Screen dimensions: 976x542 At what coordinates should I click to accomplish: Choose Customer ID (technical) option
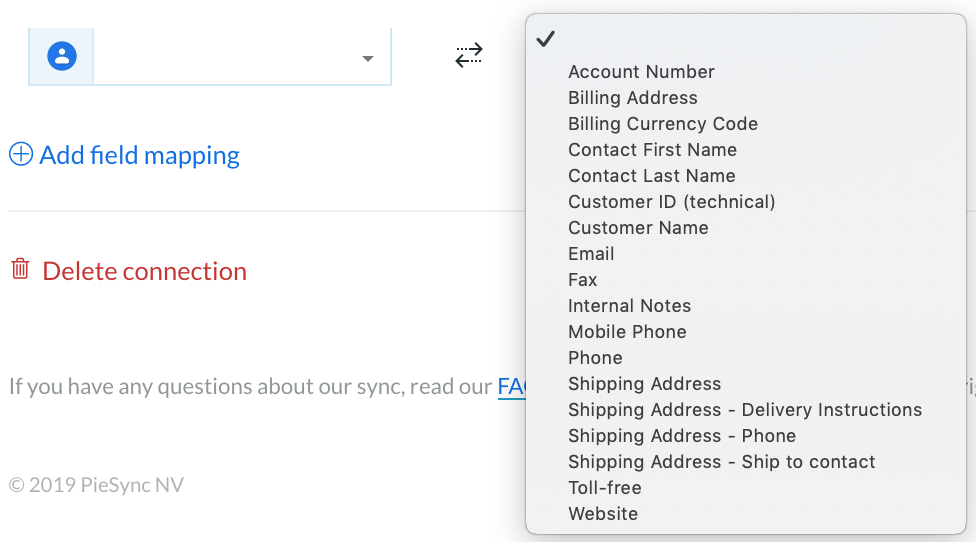point(672,202)
